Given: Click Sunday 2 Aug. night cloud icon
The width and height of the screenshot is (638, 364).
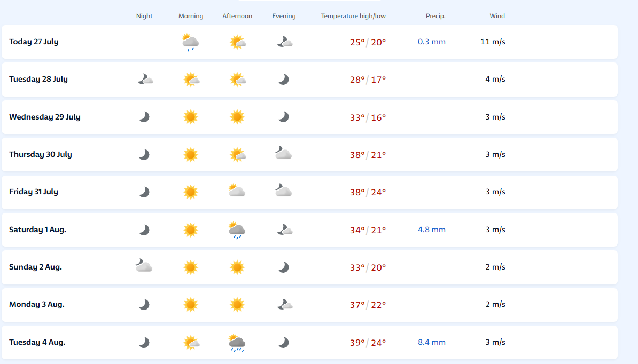Looking at the screenshot, I should (144, 266).
